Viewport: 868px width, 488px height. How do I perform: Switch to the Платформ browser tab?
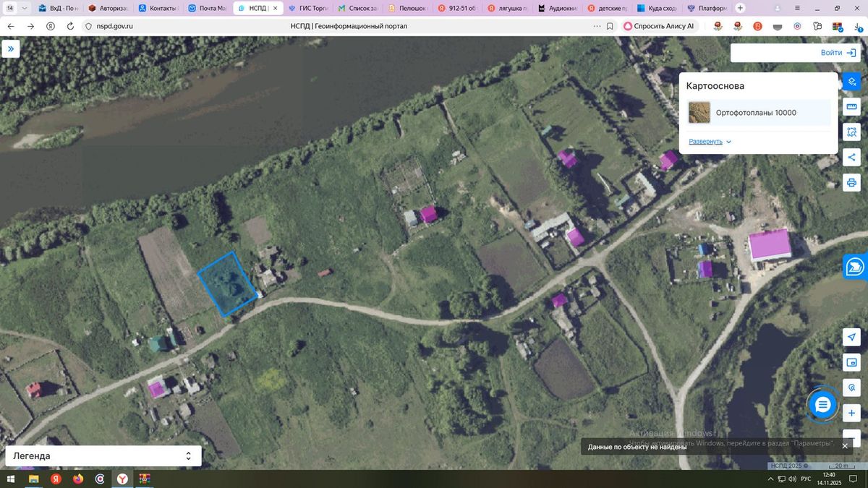(707, 8)
